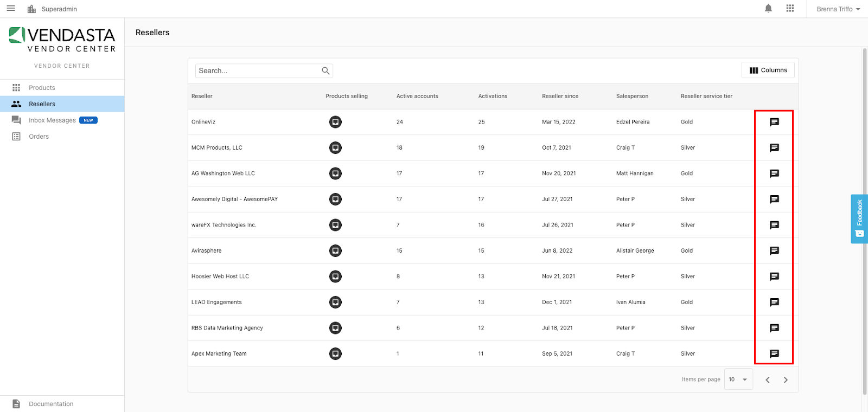This screenshot has width=868, height=412.
Task: Click product icon in AG Washington Web row
Action: tap(336, 173)
